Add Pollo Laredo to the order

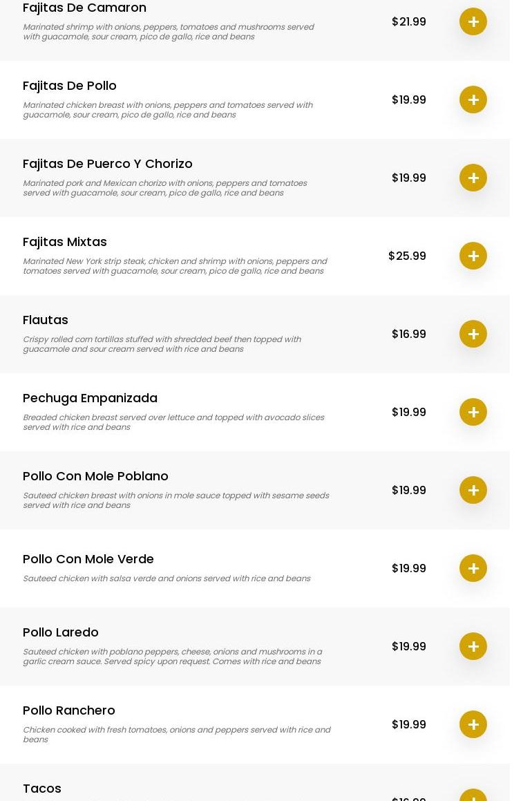pos(473,646)
